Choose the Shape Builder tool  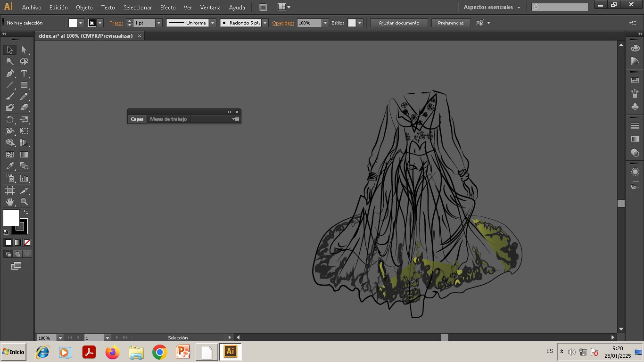[9, 143]
